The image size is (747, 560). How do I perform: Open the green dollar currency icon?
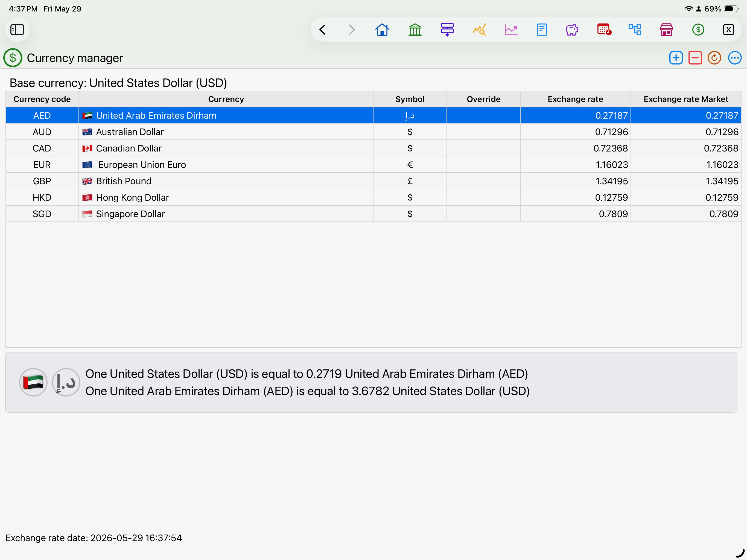(x=698, y=30)
